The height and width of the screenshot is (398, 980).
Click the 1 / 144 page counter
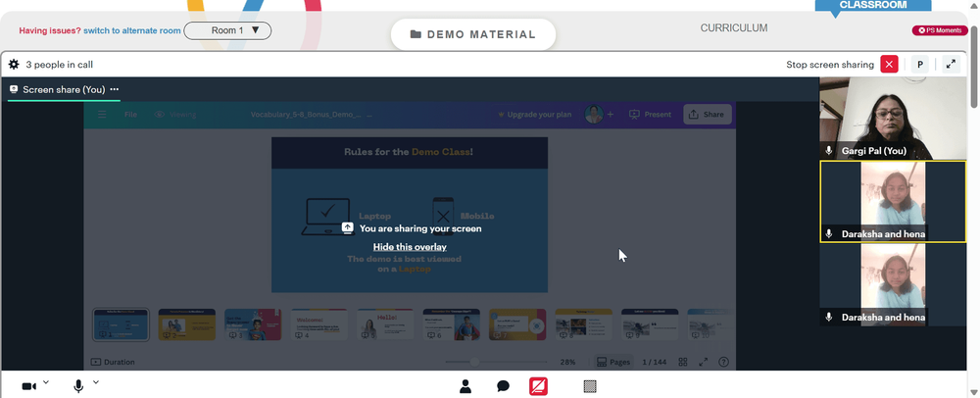point(655,362)
